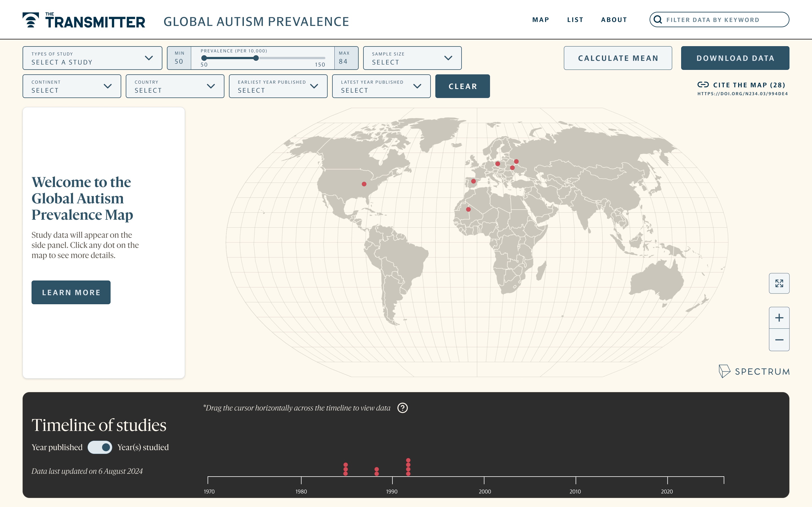Click the Spectrum logo
The image size is (812, 507).
[754, 371]
